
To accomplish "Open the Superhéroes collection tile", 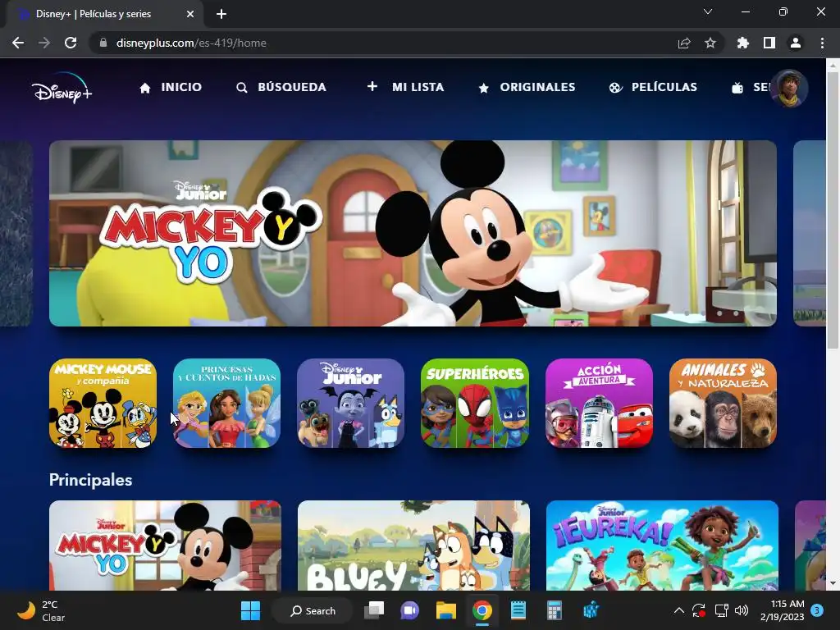I will coord(475,403).
